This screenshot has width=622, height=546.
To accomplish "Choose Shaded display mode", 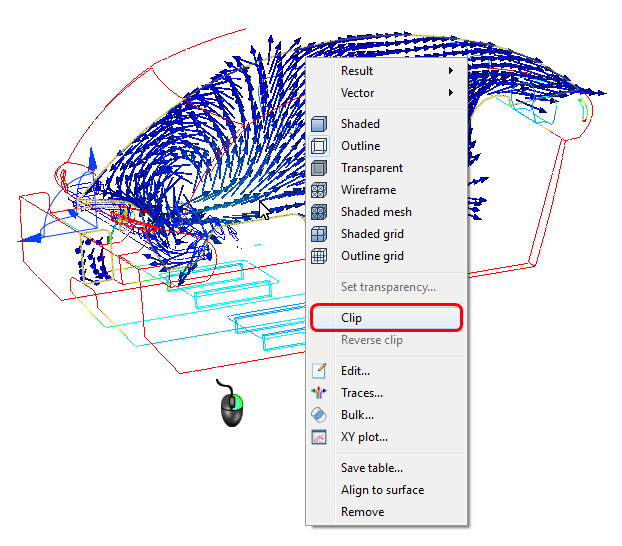I will coord(386,124).
